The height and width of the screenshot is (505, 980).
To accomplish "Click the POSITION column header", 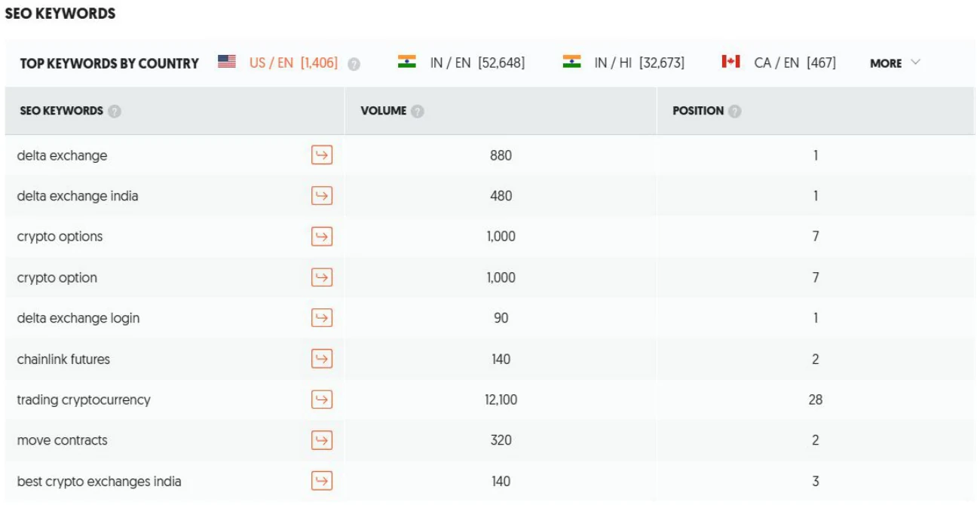I will [x=698, y=111].
